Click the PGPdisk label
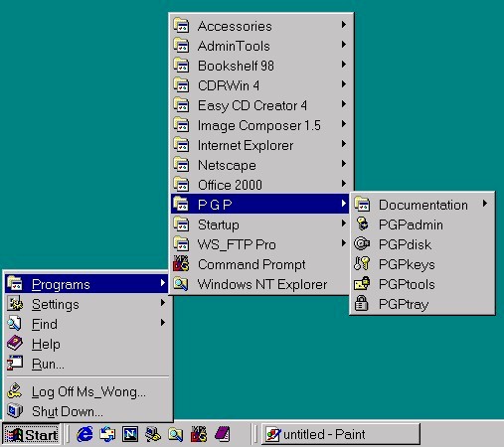Image resolution: width=504 pixels, height=447 pixels. [x=405, y=244]
